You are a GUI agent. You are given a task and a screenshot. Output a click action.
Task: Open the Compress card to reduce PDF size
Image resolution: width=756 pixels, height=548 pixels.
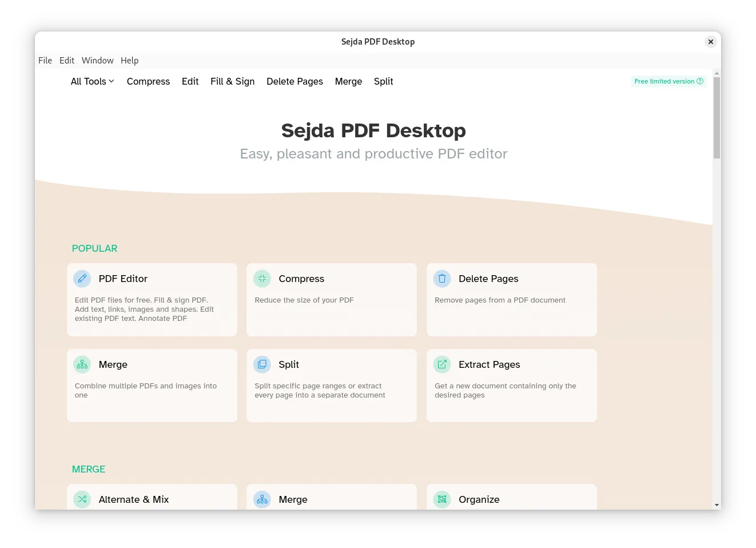332,300
